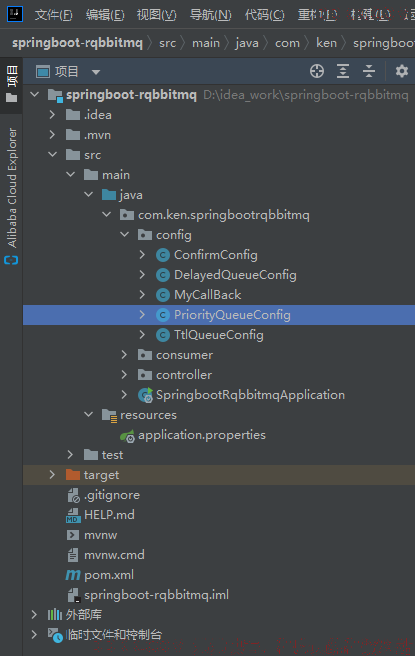Image resolution: width=415 pixels, height=656 pixels.
Task: Click the src breadcrumb
Action: [x=167, y=43]
